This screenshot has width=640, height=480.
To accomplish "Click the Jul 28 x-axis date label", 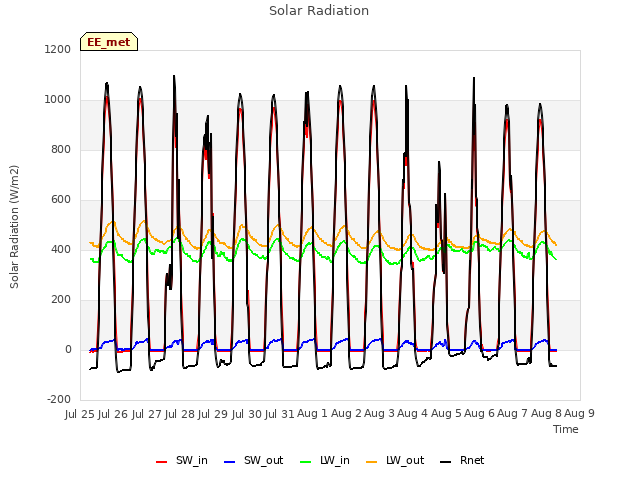I will (x=180, y=414).
